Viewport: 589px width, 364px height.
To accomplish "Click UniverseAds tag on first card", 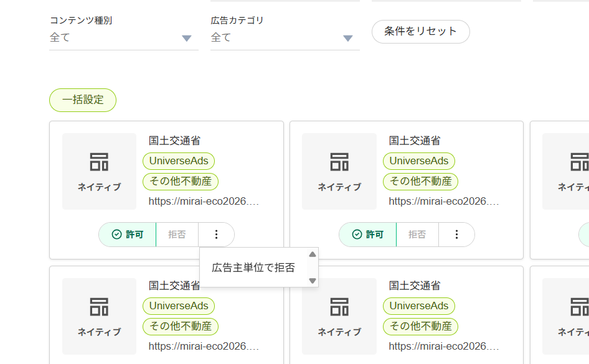I will [x=179, y=161].
